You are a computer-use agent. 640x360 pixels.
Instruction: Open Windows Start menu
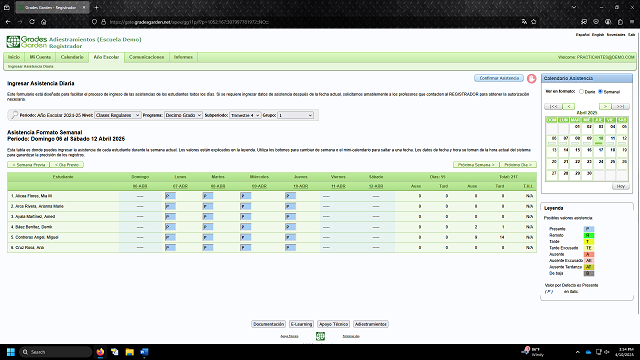pos(11,352)
